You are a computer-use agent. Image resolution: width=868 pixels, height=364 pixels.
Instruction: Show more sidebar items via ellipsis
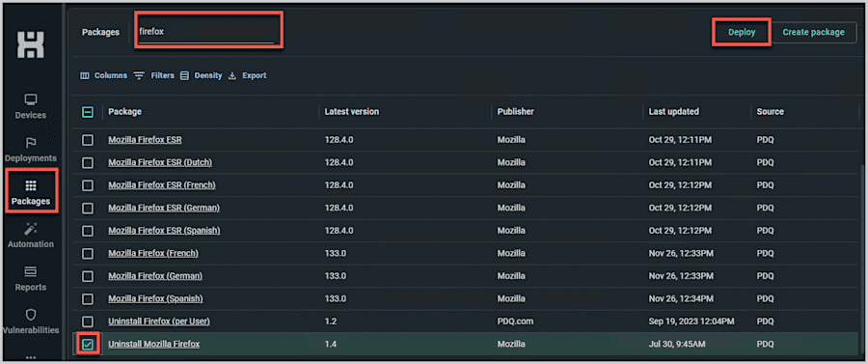pos(31,357)
